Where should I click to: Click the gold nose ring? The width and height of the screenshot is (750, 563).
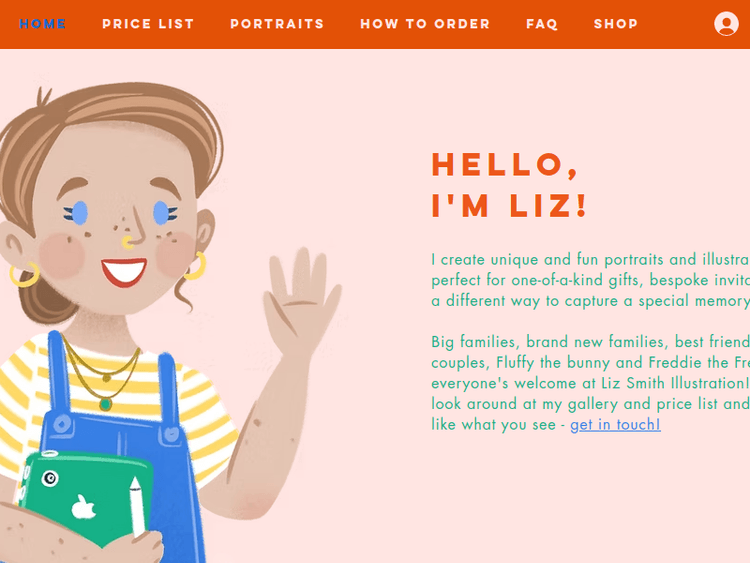tap(128, 242)
